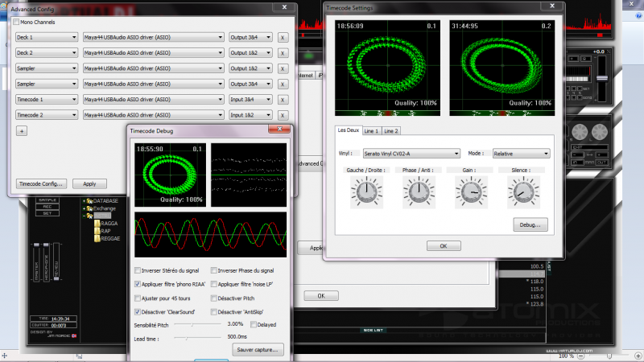
Task: Open Deck 1 output channel dropdown
Action: pyautogui.click(x=251, y=37)
